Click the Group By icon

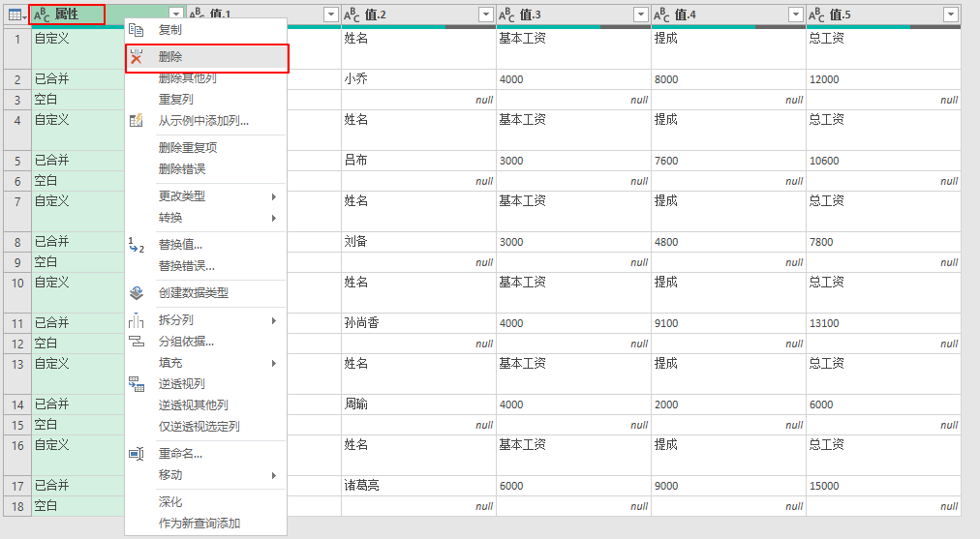[x=137, y=342]
